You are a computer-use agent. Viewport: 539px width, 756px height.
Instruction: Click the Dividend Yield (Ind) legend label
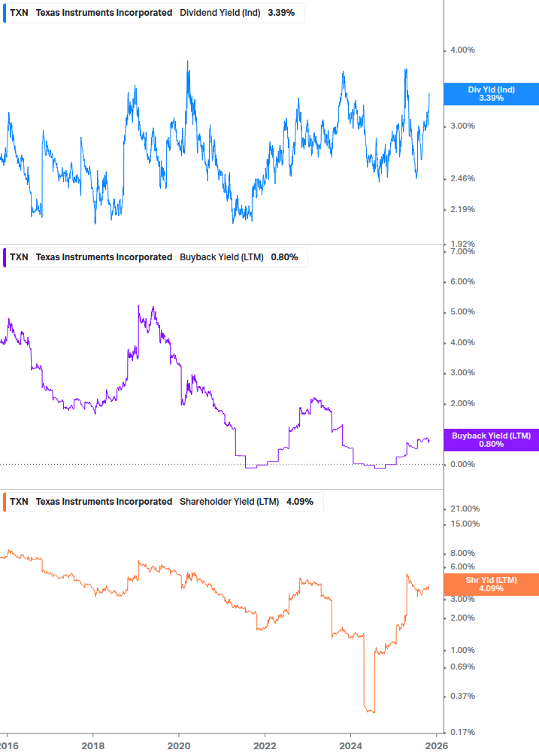[x=220, y=13]
